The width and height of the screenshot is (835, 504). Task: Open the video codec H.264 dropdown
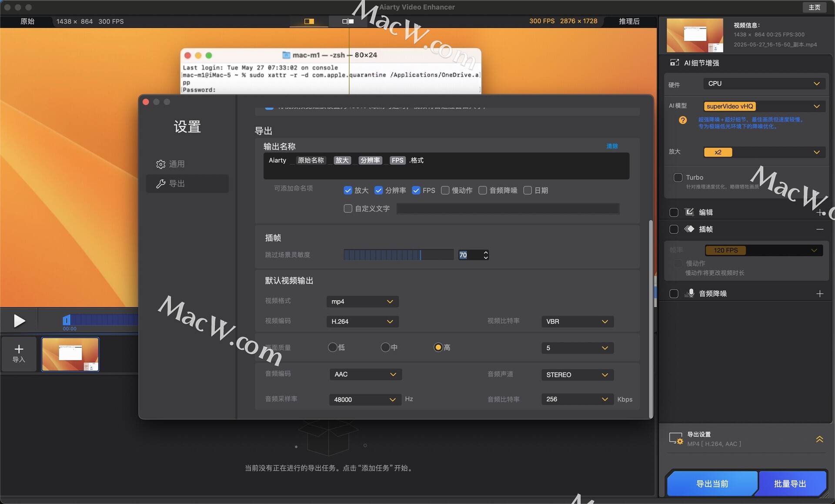point(362,322)
